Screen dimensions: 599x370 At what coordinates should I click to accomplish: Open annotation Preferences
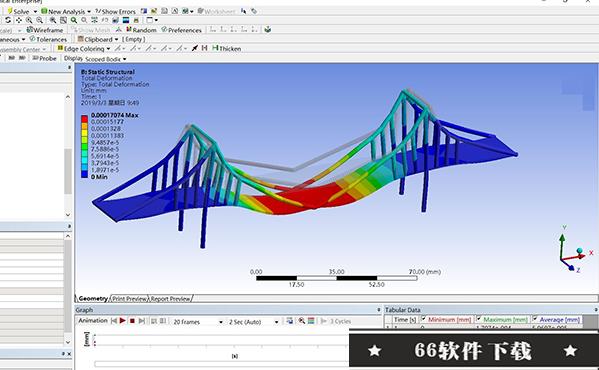click(181, 30)
